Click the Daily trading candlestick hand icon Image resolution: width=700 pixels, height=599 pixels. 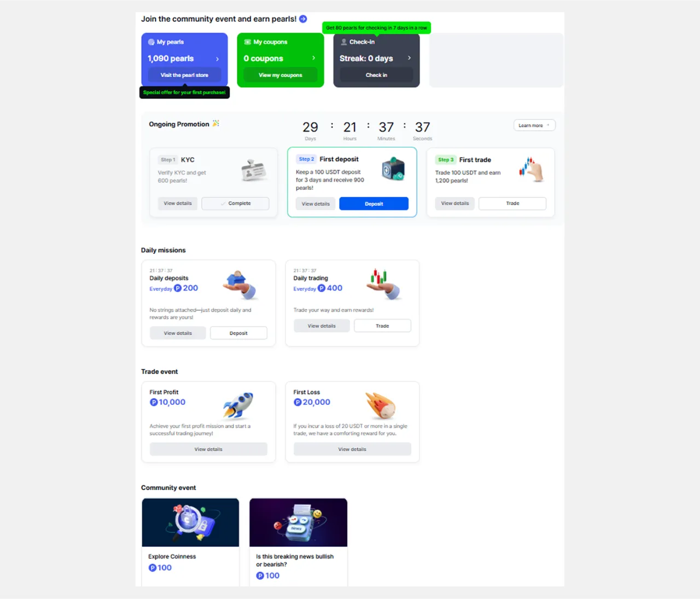[384, 284]
